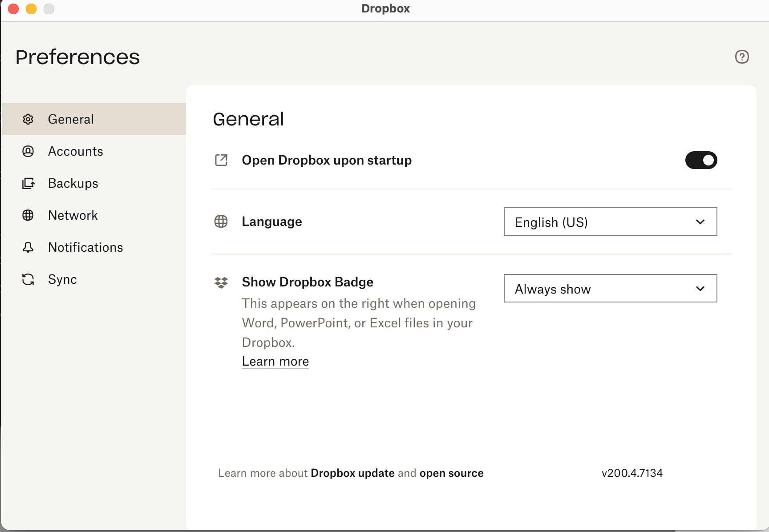Viewport: 769px width, 532px height.
Task: Open the Language dropdown showing English (US)
Action: (611, 222)
